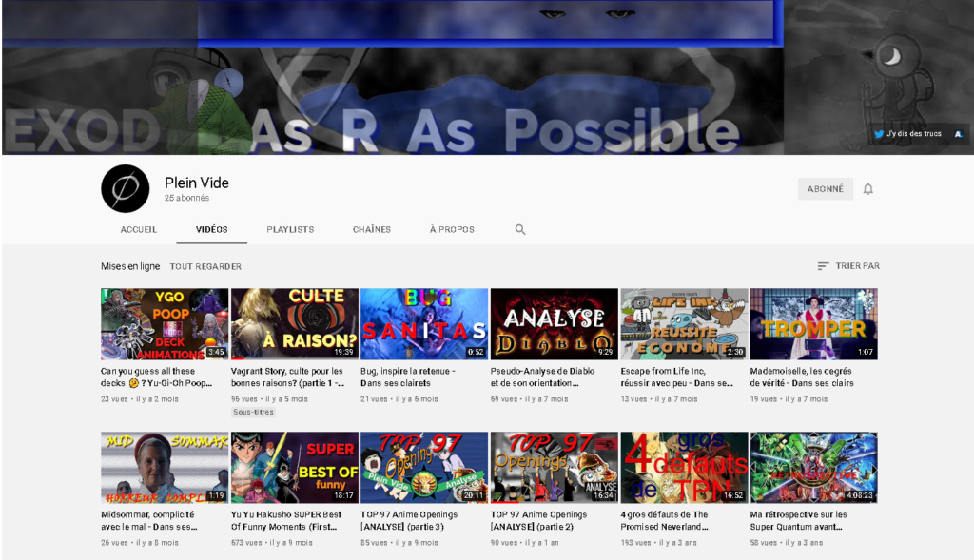Click the "21 vues · il y a 6 mois" text
974x560 pixels.
[399, 399]
